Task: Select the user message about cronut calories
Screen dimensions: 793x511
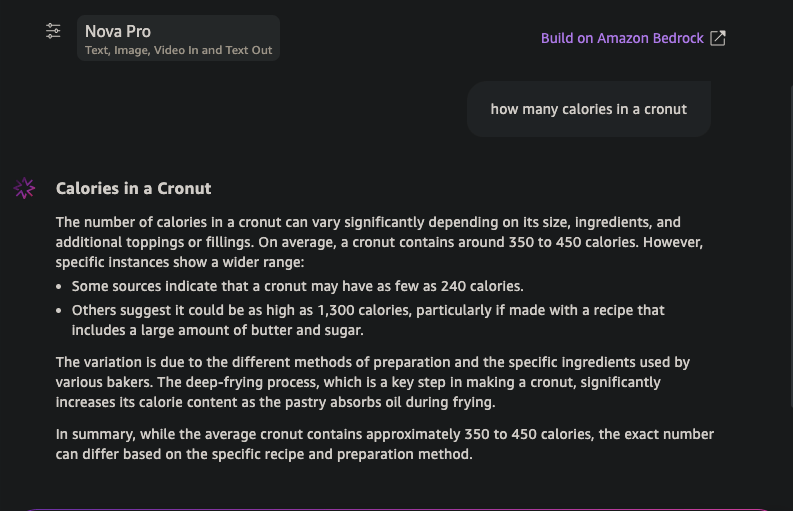Action: click(588, 109)
